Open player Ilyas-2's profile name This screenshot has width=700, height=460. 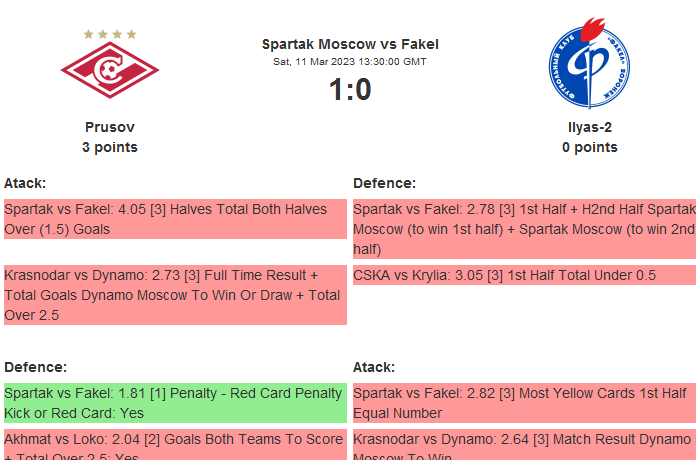coord(589,127)
